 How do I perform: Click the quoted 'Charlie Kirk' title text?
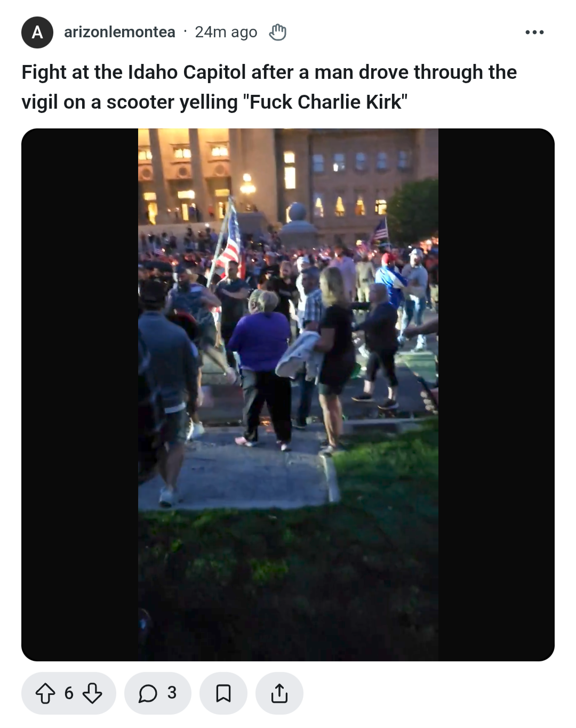click(x=349, y=102)
